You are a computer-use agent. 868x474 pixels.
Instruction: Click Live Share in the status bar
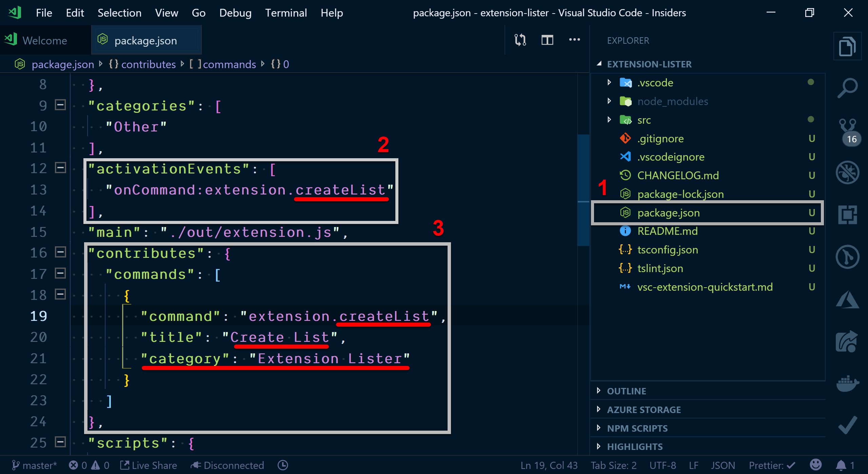point(149,465)
